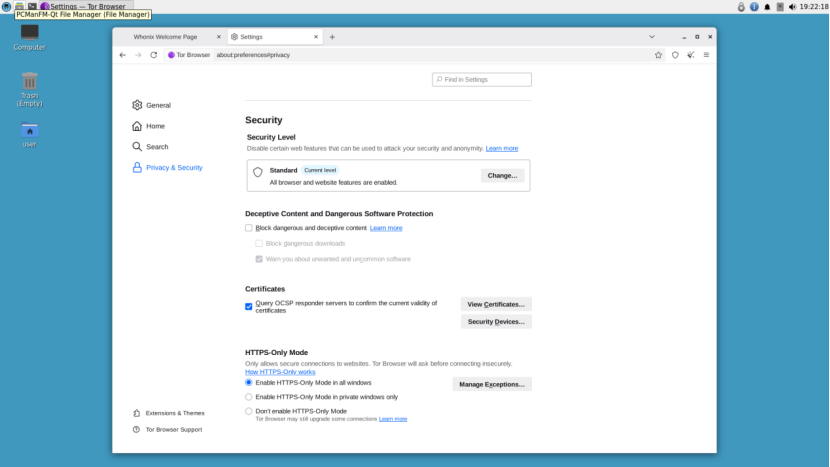Viewport: 830px width, 467px height.
Task: Select Enable HTTPS-Only Mode in all windows
Action: [x=249, y=382]
